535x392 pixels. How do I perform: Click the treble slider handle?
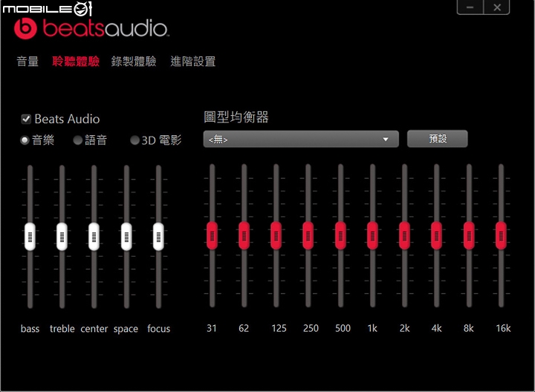62,237
